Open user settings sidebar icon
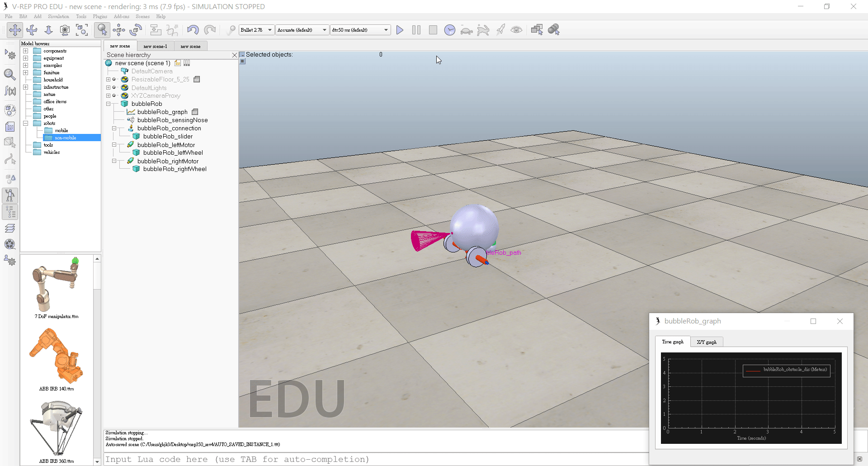 (10, 261)
